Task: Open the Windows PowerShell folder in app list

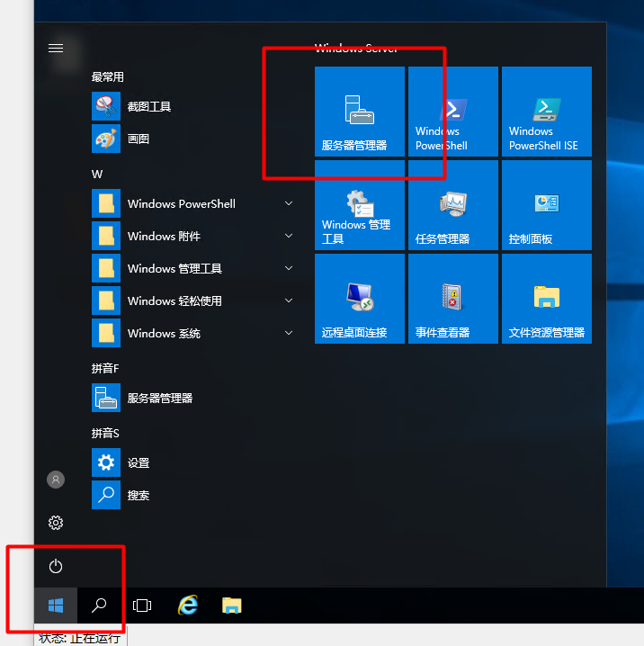Action: (193, 203)
